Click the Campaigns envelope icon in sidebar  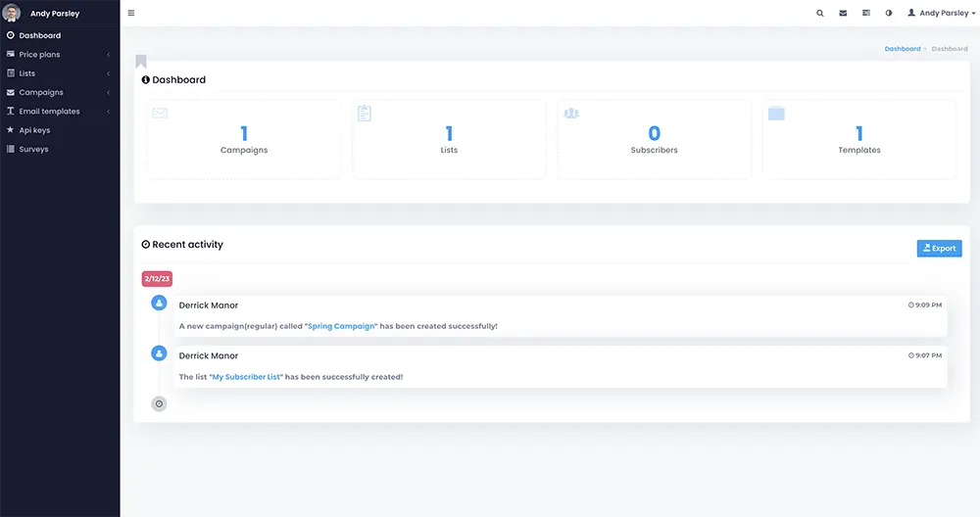(10, 92)
